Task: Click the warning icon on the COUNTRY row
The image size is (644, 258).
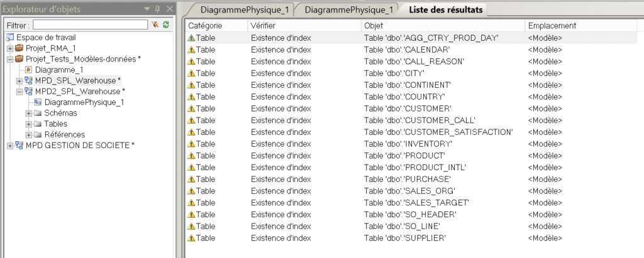Action: pos(191,97)
